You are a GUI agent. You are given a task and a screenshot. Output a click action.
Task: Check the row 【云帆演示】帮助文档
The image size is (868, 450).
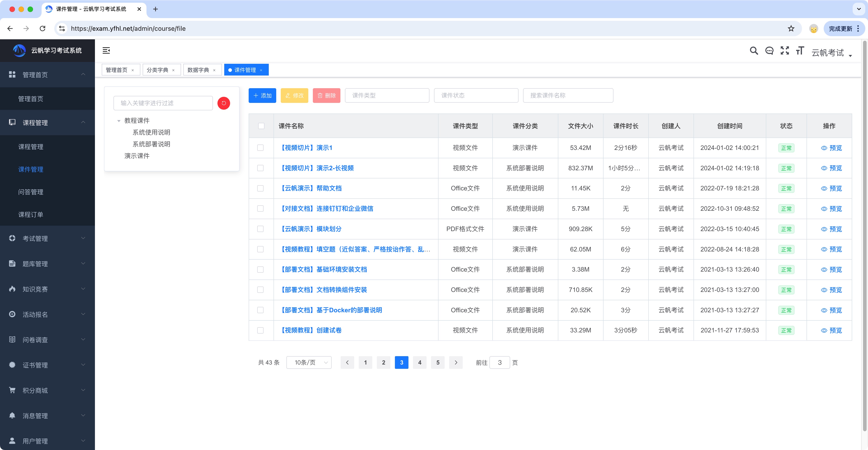tap(260, 188)
